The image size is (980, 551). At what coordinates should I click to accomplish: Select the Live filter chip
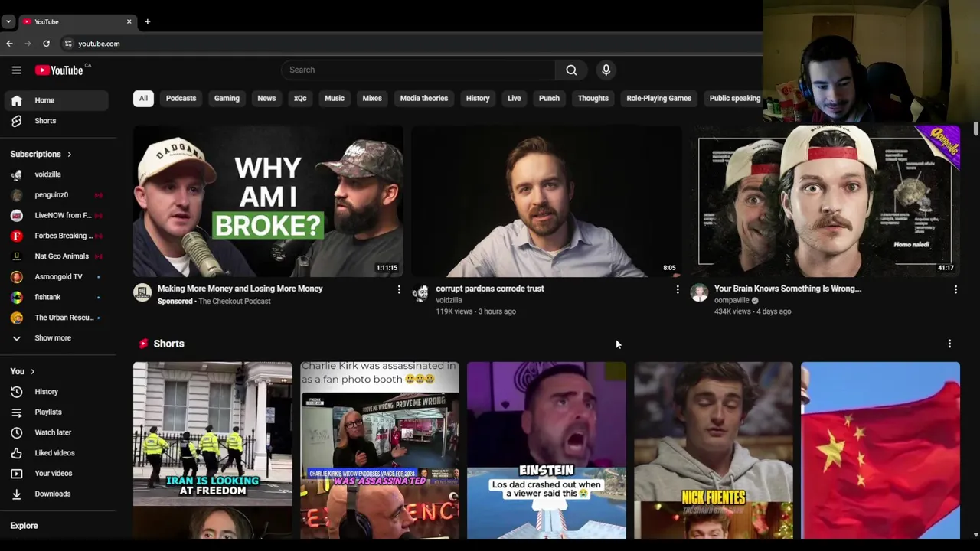point(514,98)
